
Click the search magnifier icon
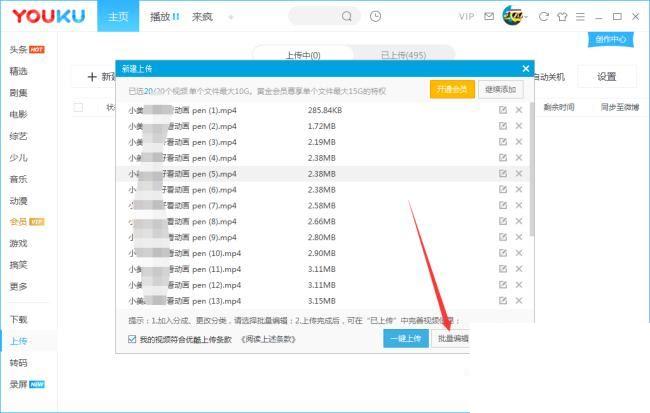click(347, 17)
